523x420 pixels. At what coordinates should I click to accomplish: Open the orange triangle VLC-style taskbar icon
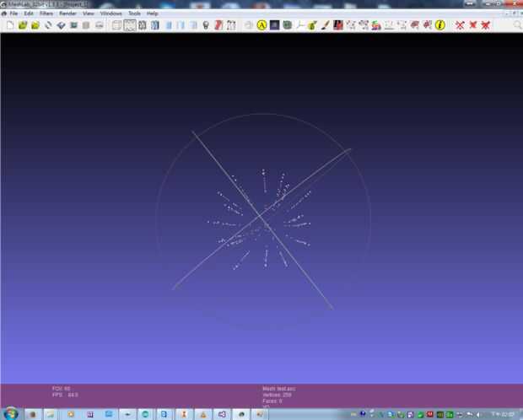(x=202, y=414)
